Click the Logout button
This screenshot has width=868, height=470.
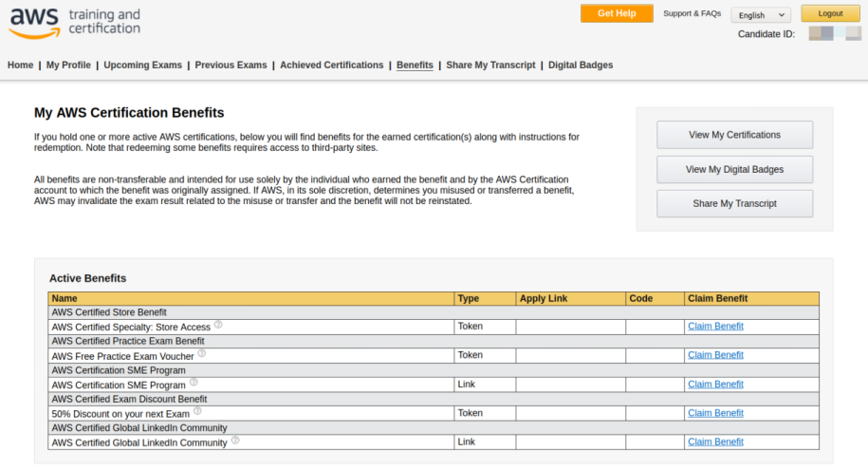pos(830,13)
